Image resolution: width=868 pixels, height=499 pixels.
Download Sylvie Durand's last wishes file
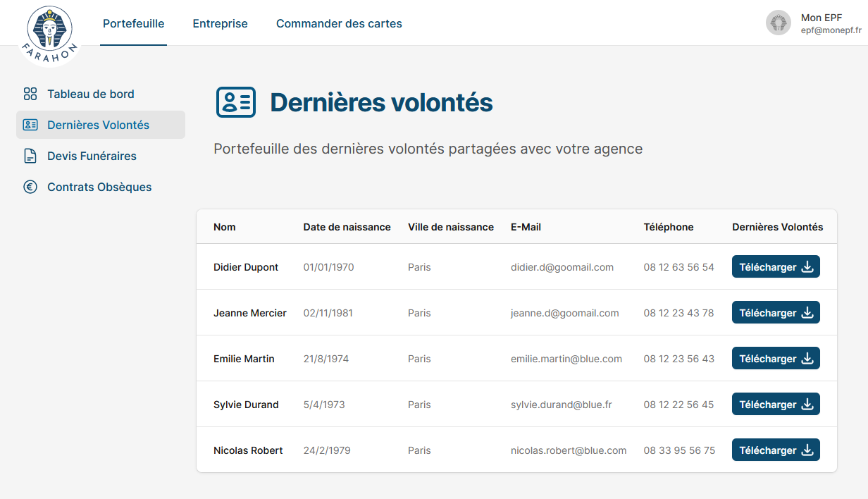[x=776, y=405]
